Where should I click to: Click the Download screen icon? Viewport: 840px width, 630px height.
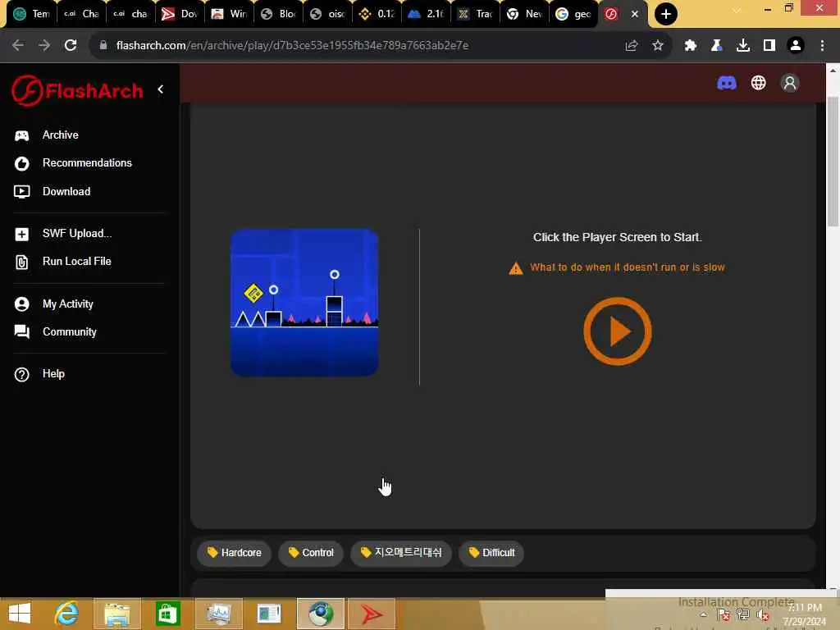click(22, 192)
